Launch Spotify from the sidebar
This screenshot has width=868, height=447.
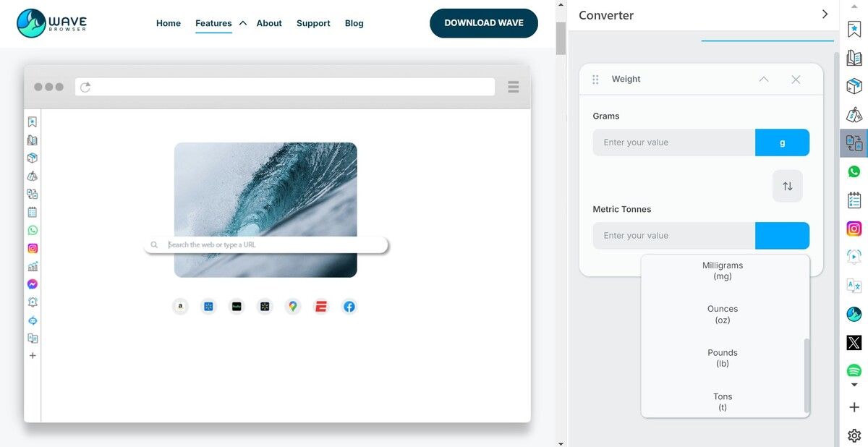(x=854, y=370)
